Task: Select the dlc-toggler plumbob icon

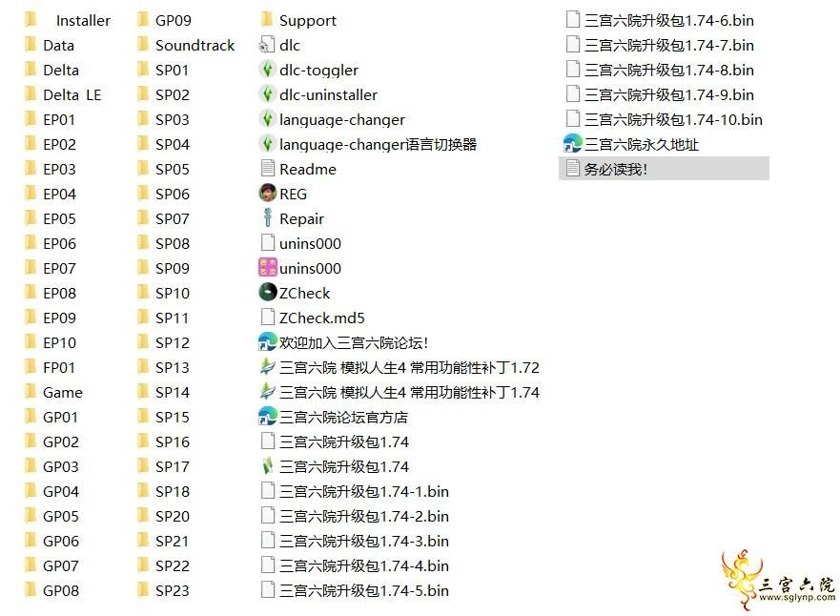Action: tap(267, 70)
